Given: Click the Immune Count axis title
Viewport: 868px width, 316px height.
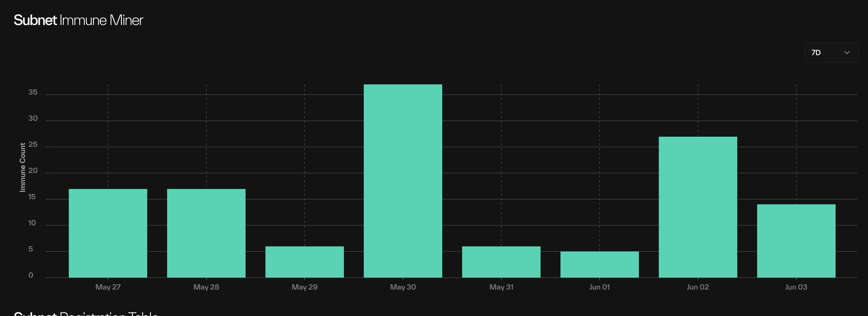Looking at the screenshot, I should click(22, 167).
